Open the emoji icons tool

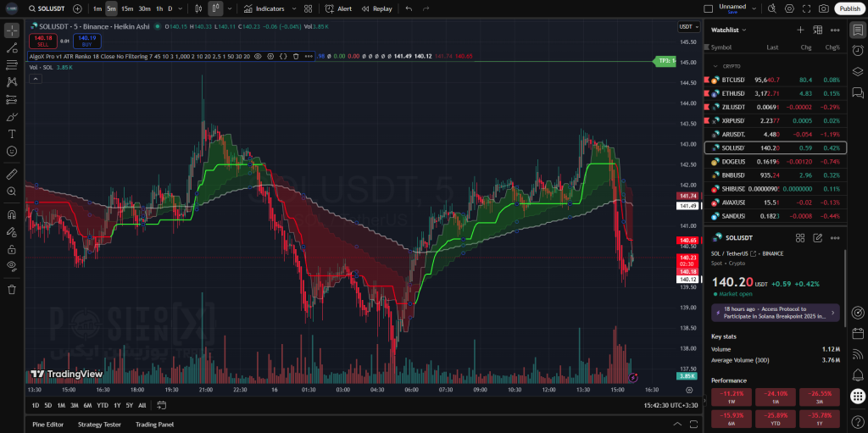point(11,151)
